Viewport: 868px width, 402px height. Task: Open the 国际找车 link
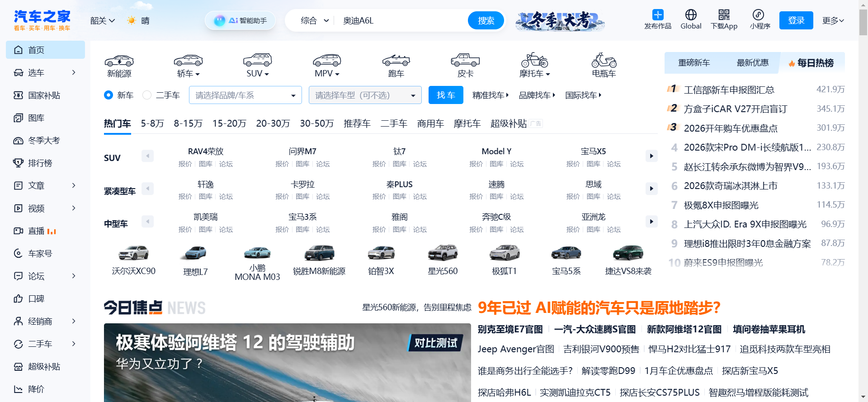[583, 95]
